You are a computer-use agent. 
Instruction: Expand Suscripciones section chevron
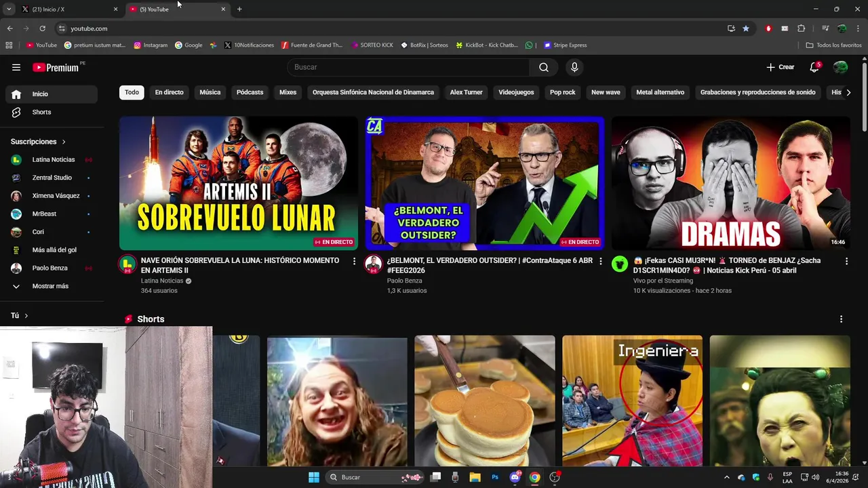pos(64,142)
